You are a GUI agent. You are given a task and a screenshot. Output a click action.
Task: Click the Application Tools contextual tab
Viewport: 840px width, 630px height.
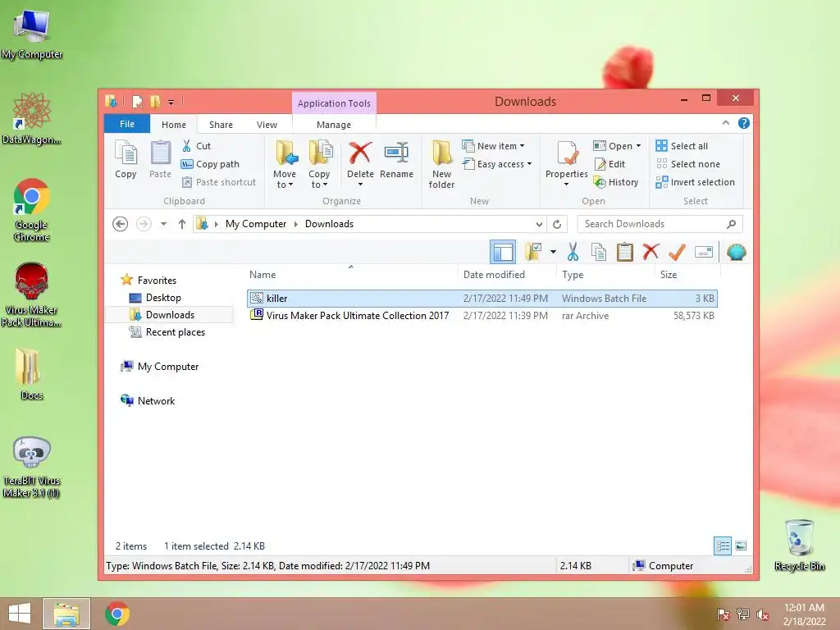pos(334,103)
